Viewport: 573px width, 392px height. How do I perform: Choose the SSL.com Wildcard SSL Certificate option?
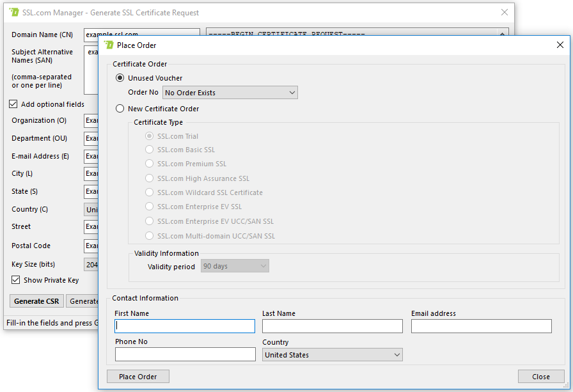[x=149, y=192]
